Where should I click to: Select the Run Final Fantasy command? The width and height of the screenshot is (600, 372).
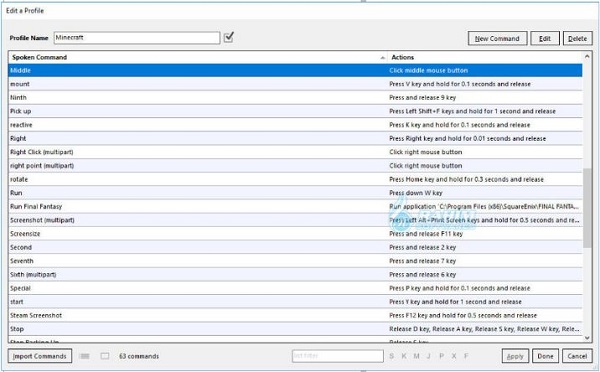tap(295, 206)
